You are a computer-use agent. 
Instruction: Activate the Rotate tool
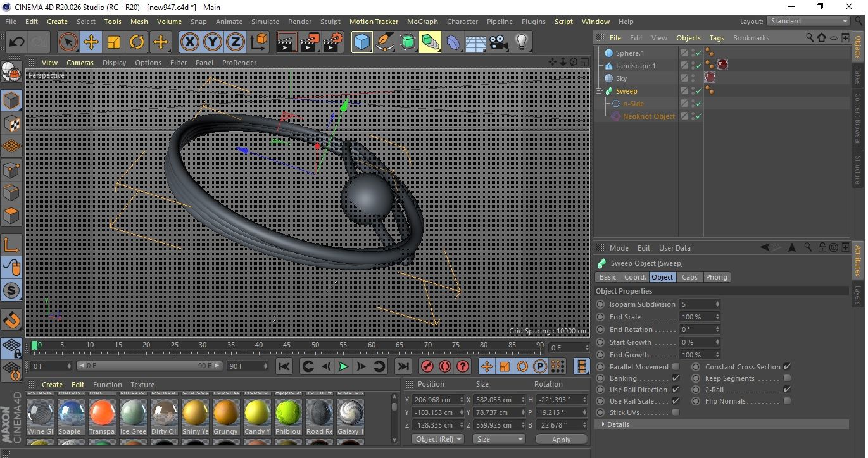click(137, 42)
